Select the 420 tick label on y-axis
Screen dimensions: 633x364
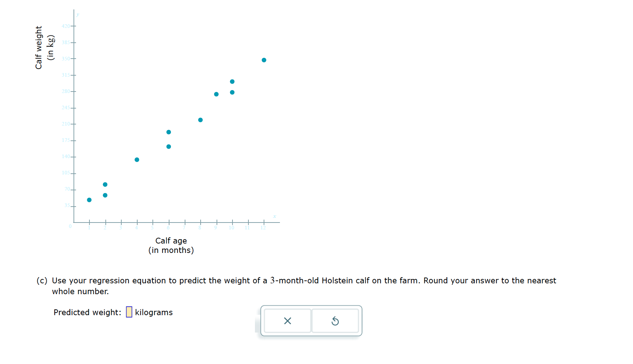[x=67, y=26]
